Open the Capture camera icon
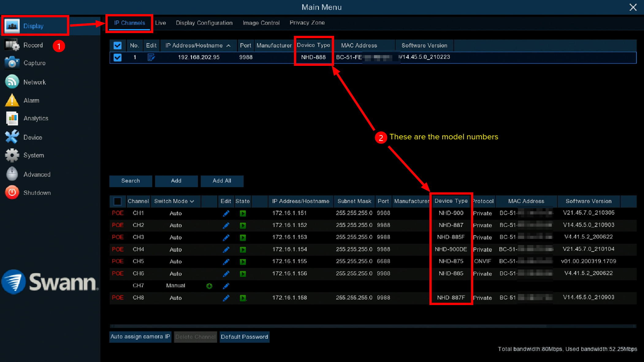The height and width of the screenshot is (362, 644). [x=12, y=63]
